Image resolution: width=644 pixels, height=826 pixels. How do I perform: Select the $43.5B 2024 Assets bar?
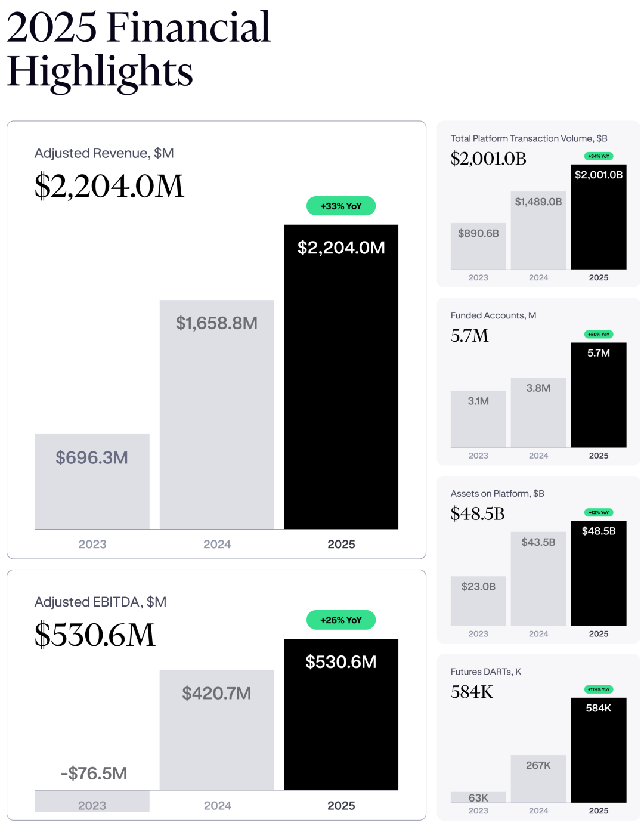coord(538,578)
